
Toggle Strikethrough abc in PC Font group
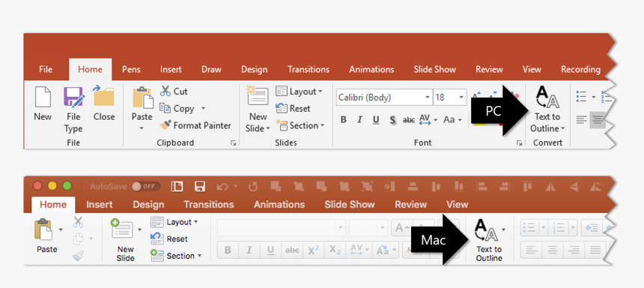[x=409, y=120]
